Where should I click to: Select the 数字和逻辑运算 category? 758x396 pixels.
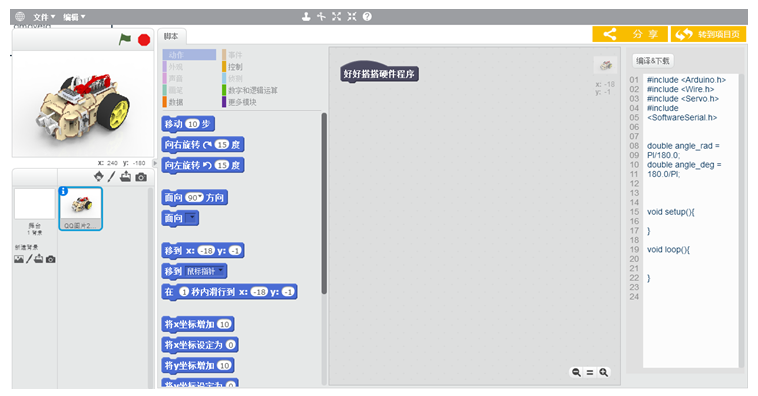[x=250, y=90]
